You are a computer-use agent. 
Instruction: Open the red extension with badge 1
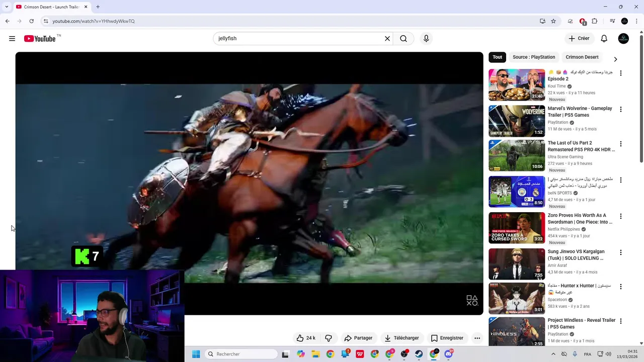point(583,21)
